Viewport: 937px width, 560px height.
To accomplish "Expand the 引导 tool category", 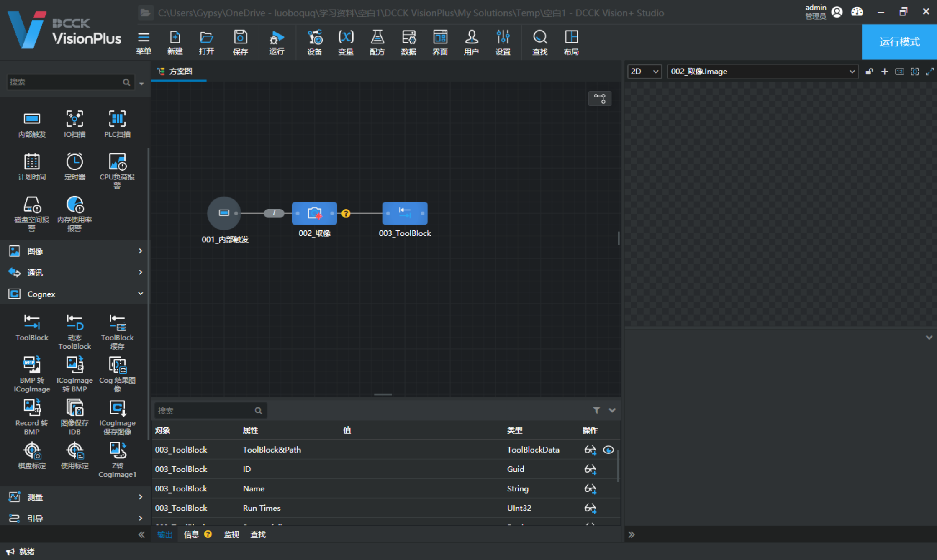I will [74, 518].
